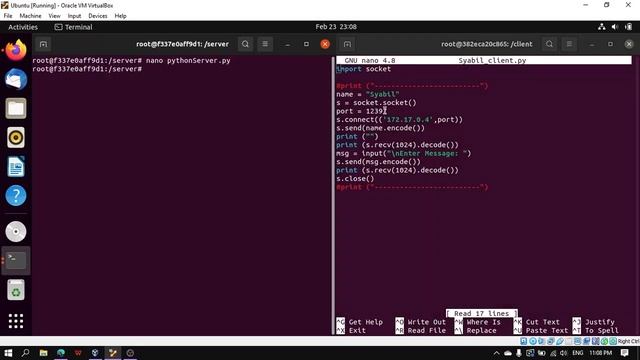Open search in the server terminal window
640x360 pixels.
245,44
